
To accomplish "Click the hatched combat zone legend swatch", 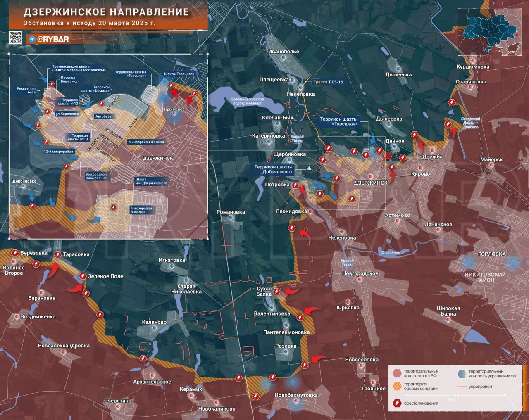I will coord(397,386).
